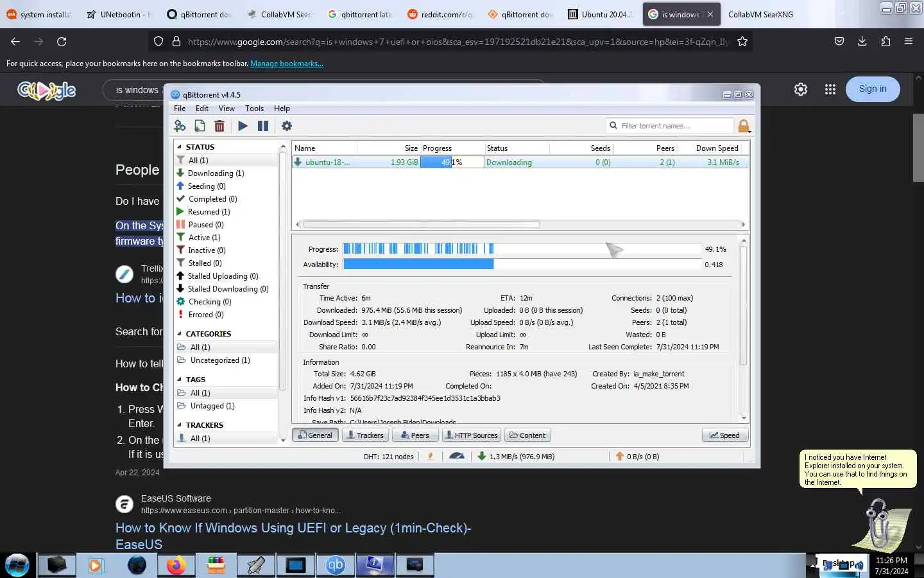This screenshot has width=924, height=578.
Task: Switch to the Trackers tab
Action: pyautogui.click(x=364, y=435)
